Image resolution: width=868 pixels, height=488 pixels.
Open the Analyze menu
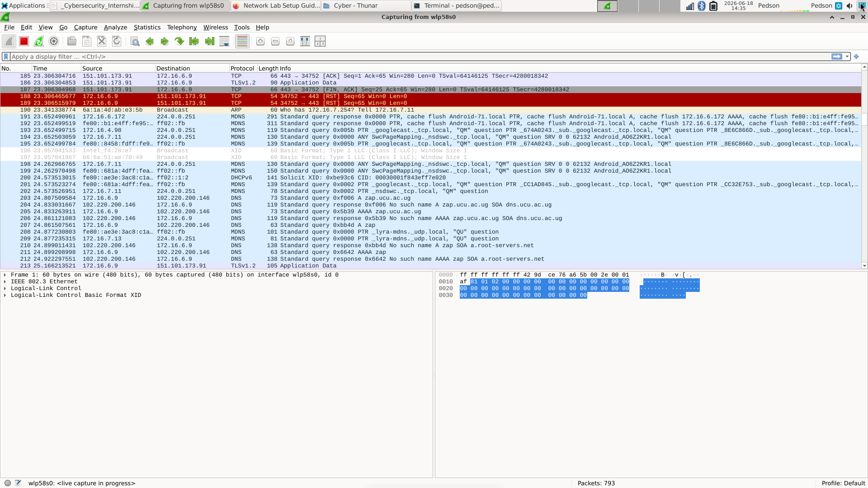(115, 28)
